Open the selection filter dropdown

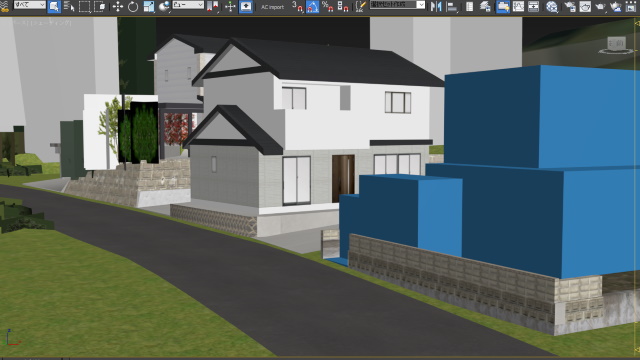(x=30, y=5)
